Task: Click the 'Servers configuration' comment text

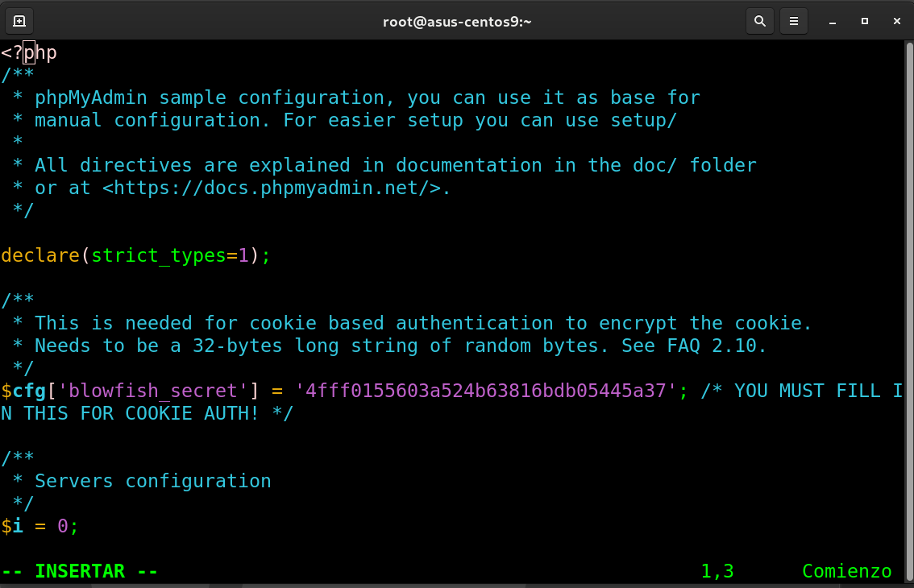Action: (152, 481)
